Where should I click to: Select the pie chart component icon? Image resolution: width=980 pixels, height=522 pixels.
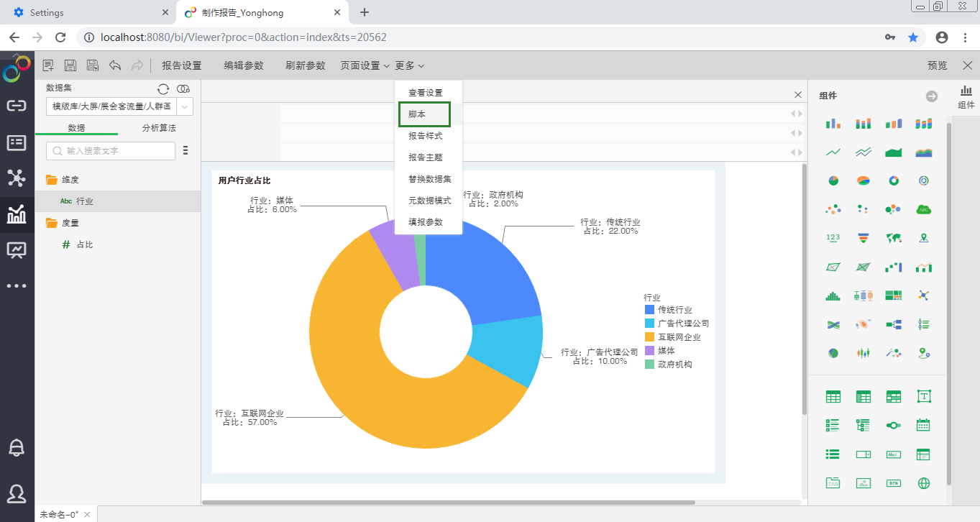pos(833,180)
